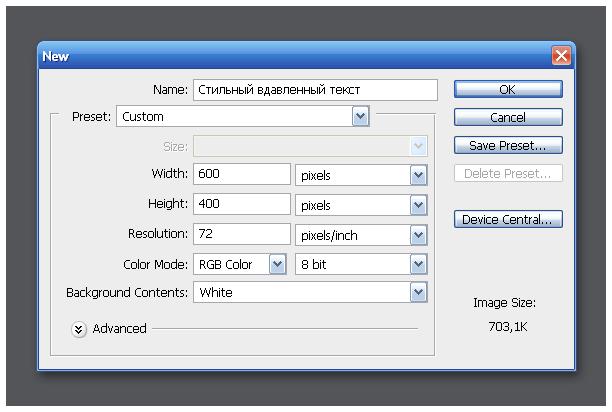This screenshot has height=412, width=612.
Task: Click into the Name text field
Action: [x=314, y=89]
